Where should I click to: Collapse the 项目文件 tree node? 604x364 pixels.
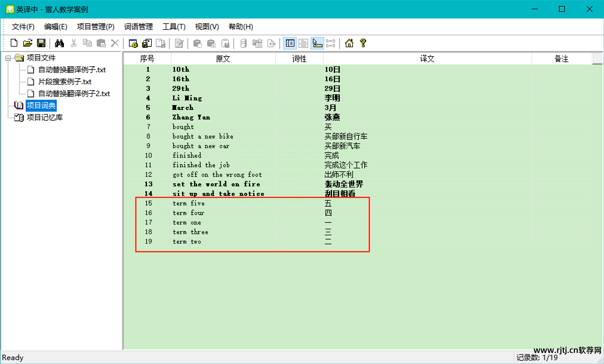tap(8, 58)
